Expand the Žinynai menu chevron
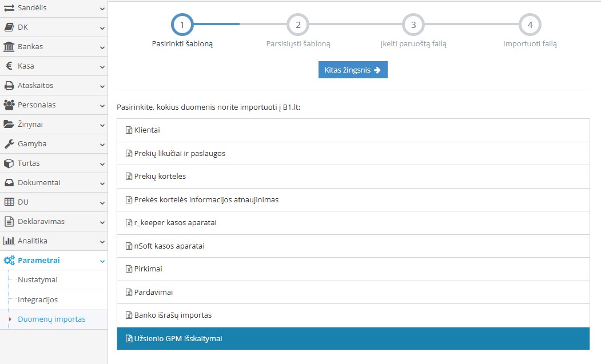The height and width of the screenshot is (364, 601). 102,125
